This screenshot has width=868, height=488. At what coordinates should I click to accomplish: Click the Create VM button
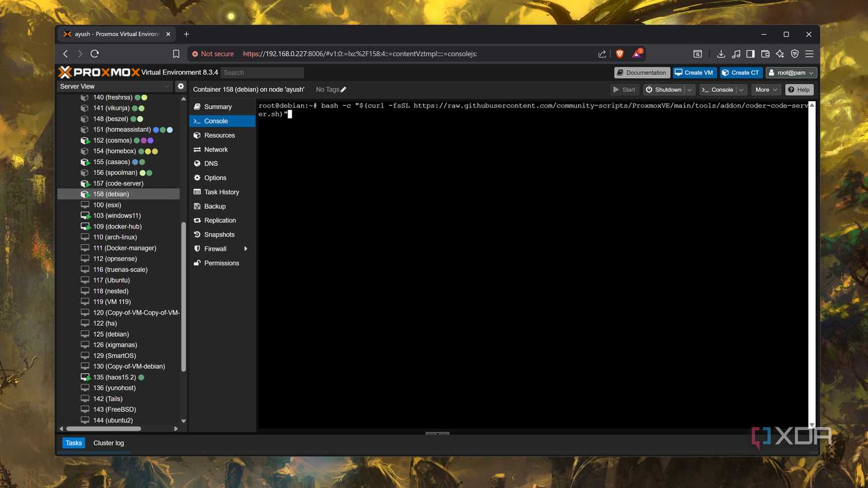694,73
